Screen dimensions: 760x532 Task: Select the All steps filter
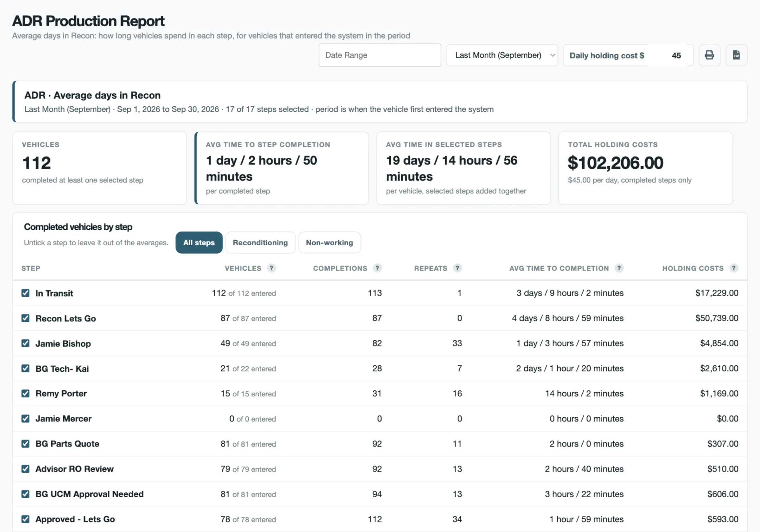(x=199, y=243)
